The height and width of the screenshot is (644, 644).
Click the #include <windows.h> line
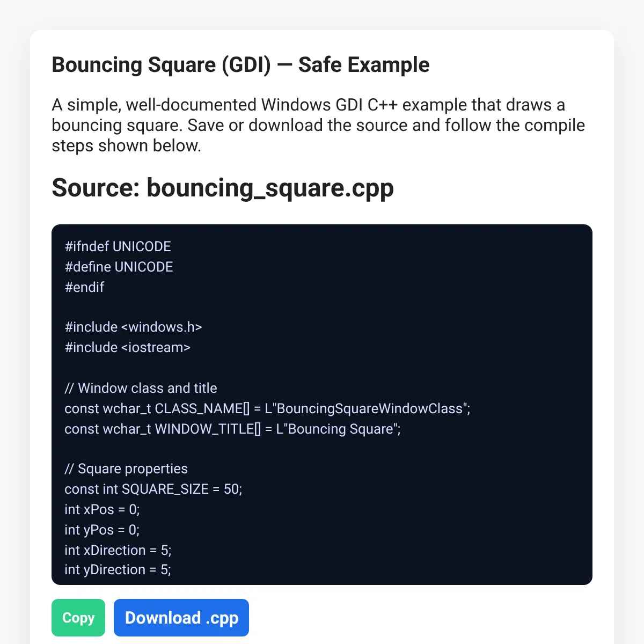(x=133, y=327)
